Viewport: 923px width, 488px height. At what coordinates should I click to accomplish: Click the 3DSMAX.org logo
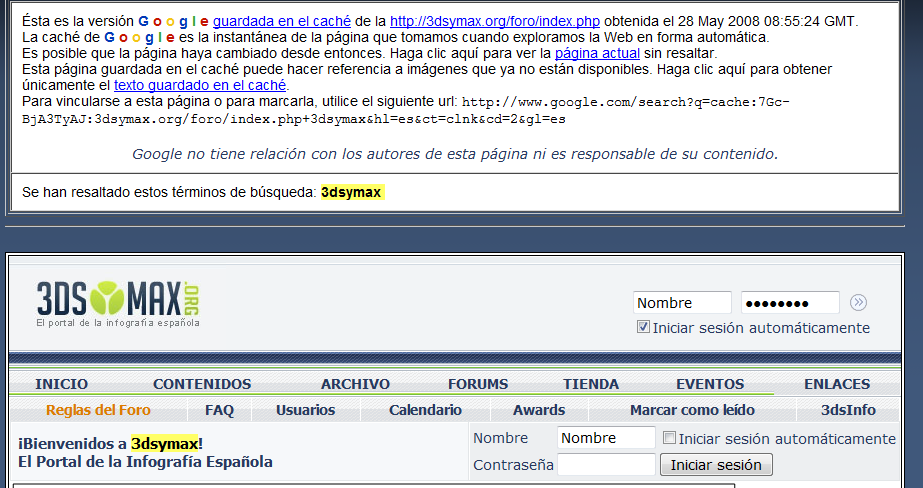pos(118,303)
